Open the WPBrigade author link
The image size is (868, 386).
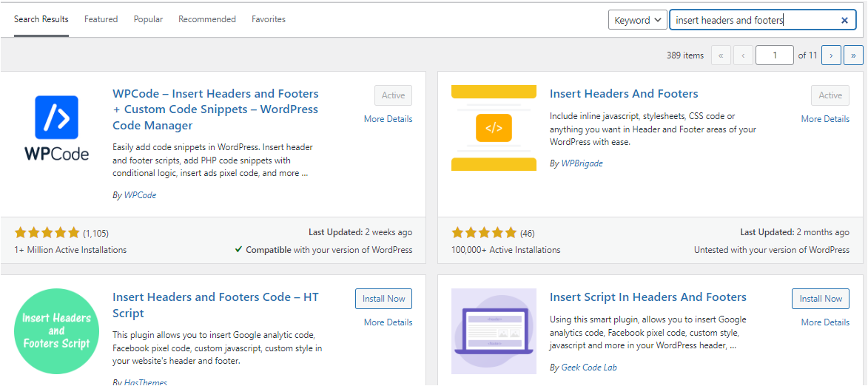(x=582, y=163)
